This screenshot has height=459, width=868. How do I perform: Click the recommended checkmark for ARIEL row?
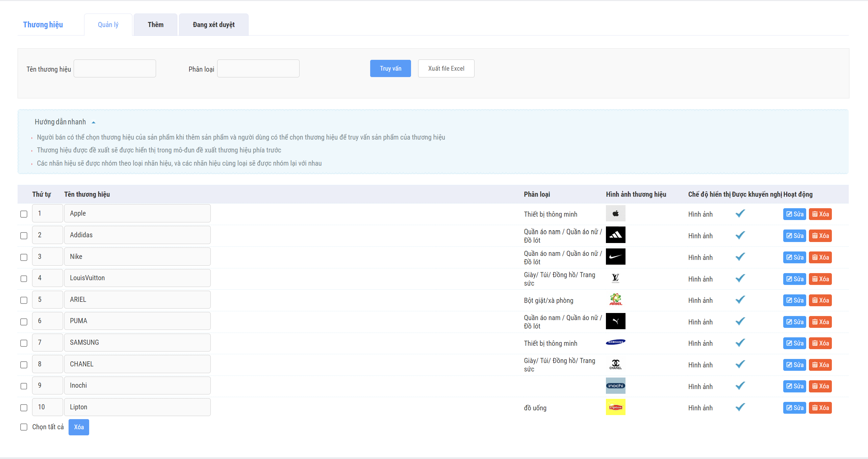[740, 300]
